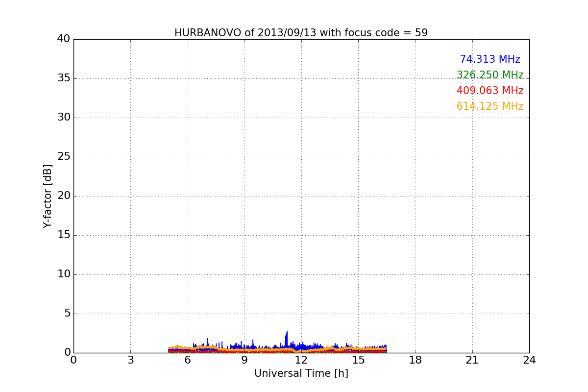Select the 409.063 MHz legend label
This screenshot has width=588, height=392.
pos(490,91)
